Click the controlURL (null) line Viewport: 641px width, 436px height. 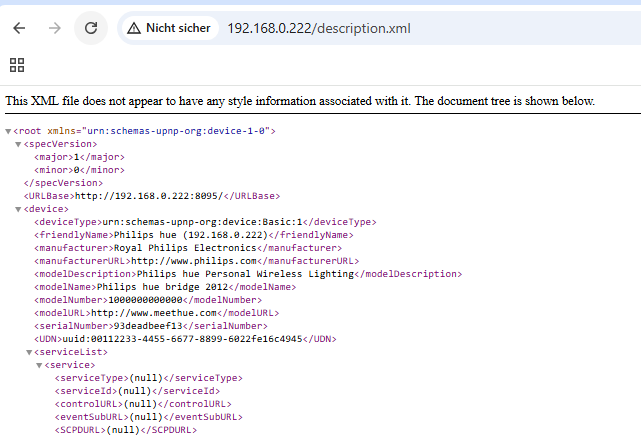click(143, 404)
